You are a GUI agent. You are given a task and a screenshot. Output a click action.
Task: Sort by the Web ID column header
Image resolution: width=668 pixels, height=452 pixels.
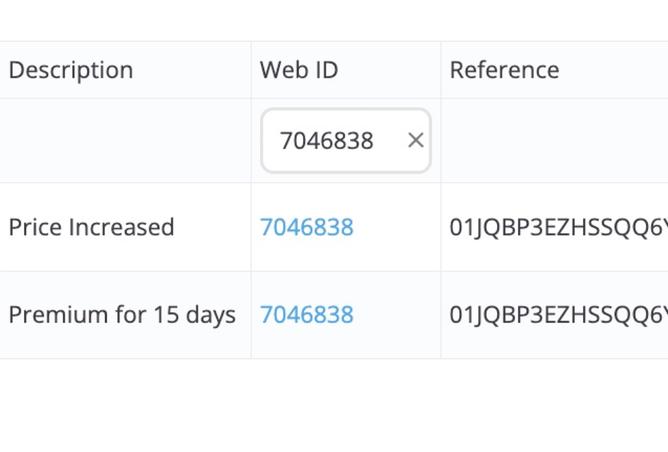[x=299, y=70]
